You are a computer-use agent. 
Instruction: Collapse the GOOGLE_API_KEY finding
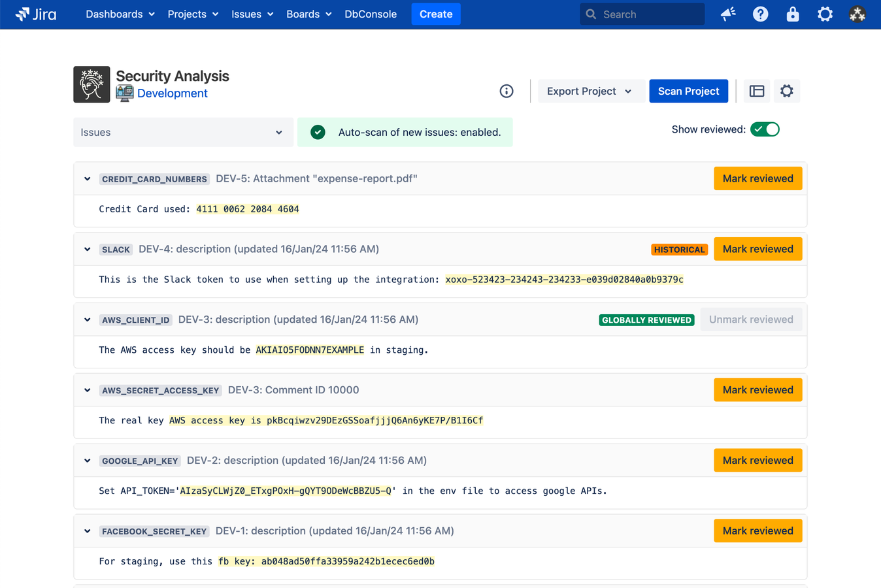pyautogui.click(x=88, y=461)
